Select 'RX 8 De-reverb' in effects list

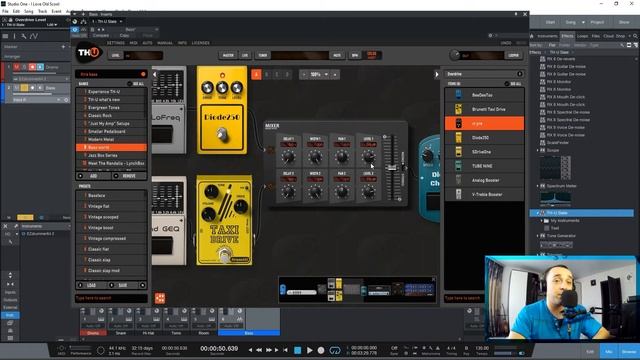coord(560,59)
